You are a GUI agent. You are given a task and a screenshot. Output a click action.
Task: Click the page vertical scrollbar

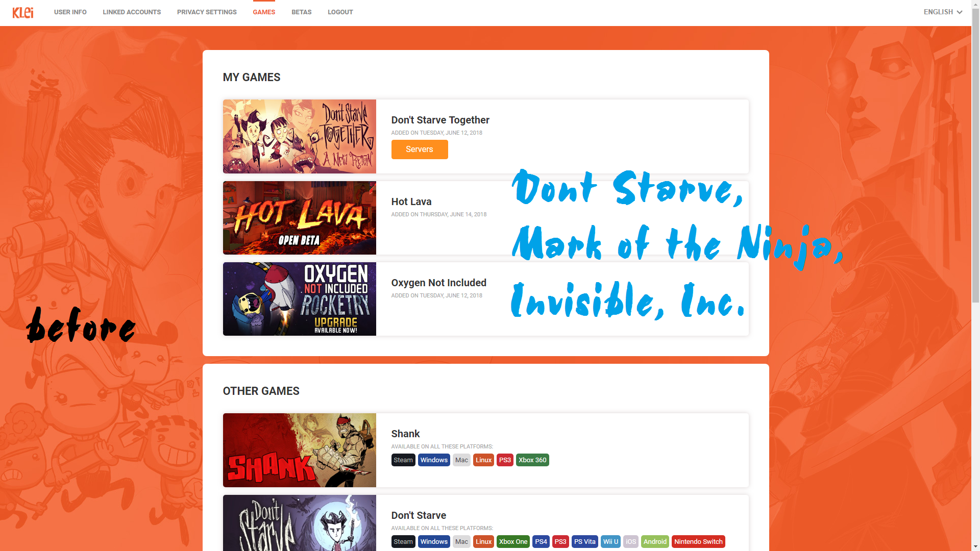tap(975, 153)
